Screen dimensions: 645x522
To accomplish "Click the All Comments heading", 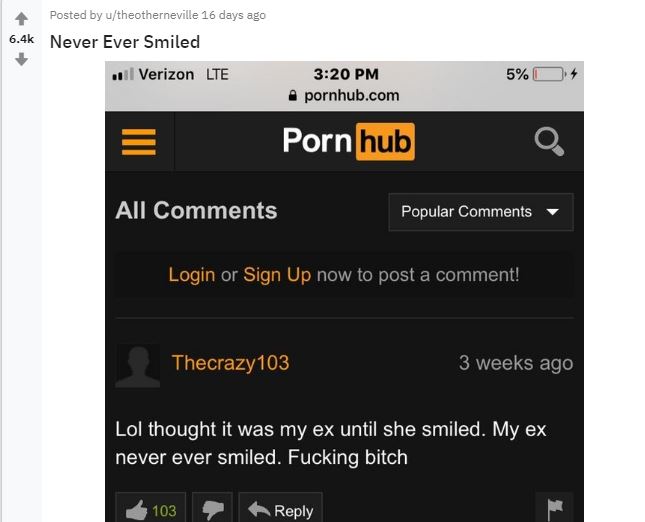I will (x=196, y=211).
